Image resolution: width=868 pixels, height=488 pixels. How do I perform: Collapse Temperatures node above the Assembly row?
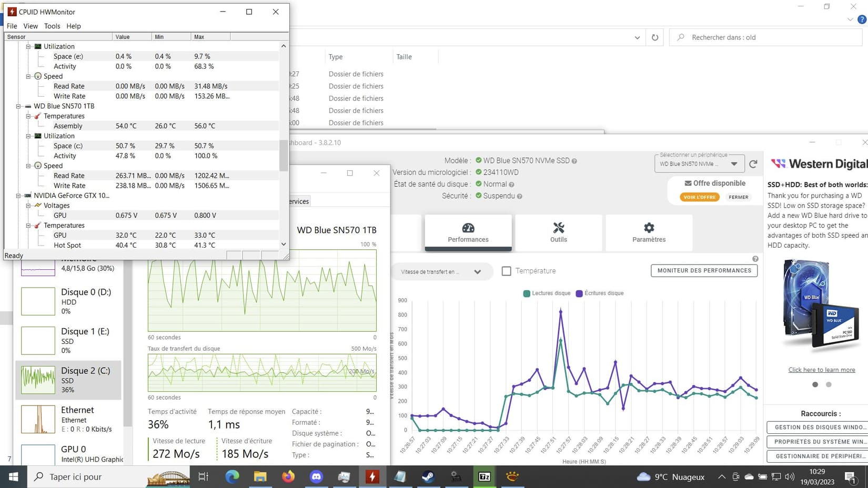pos(28,116)
